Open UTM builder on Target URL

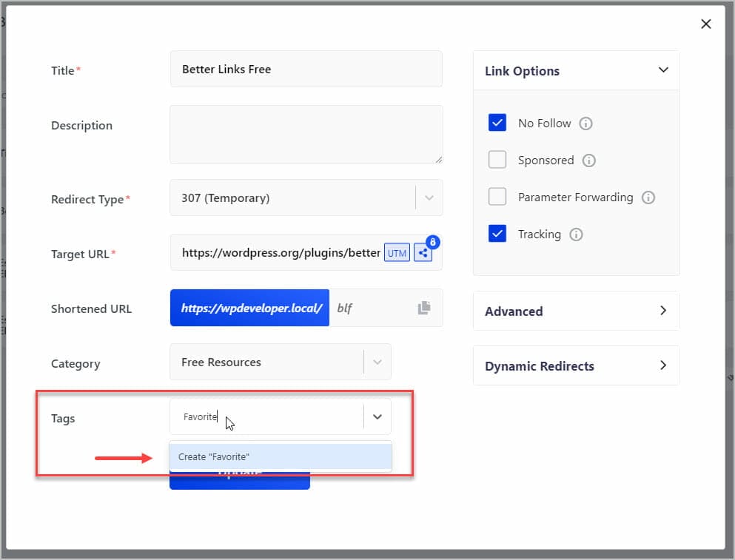[x=397, y=253]
